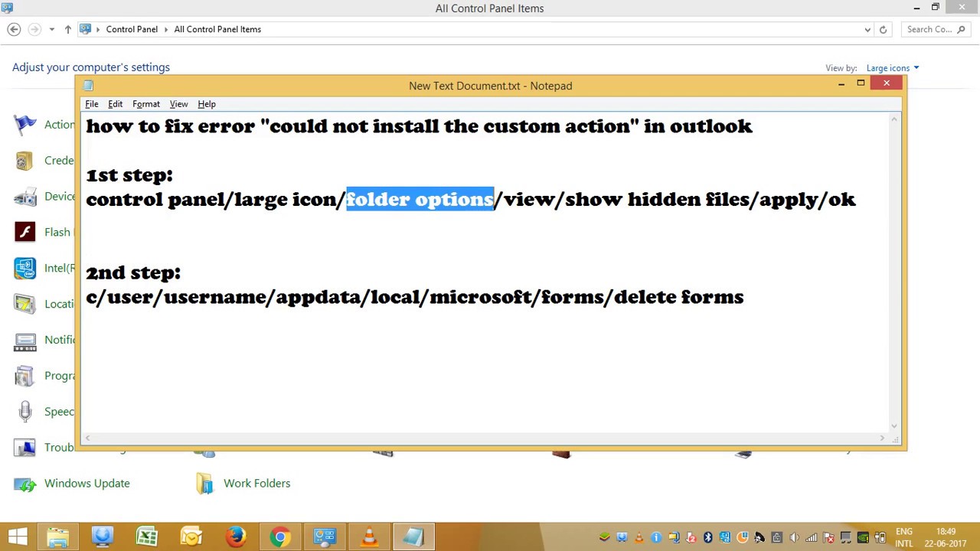Open the recent locations dropdown arrow
Image resolution: width=980 pixels, height=551 pixels.
tap(51, 30)
